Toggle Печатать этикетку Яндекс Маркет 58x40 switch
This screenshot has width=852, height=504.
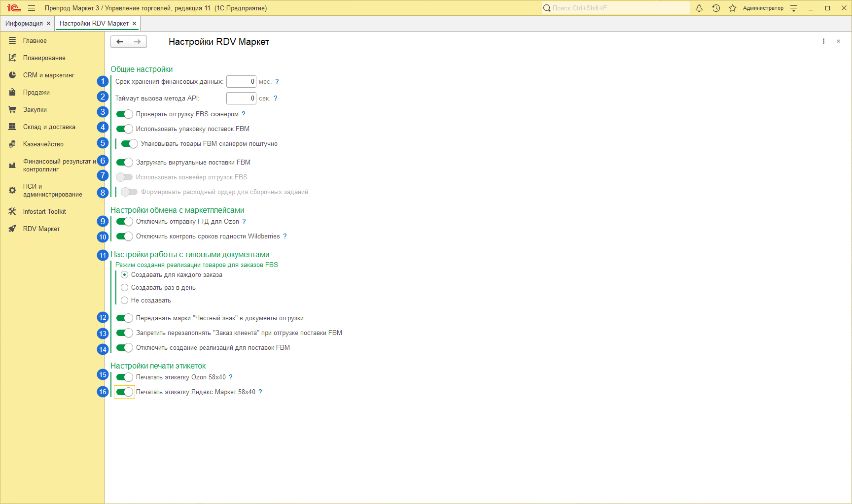124,392
